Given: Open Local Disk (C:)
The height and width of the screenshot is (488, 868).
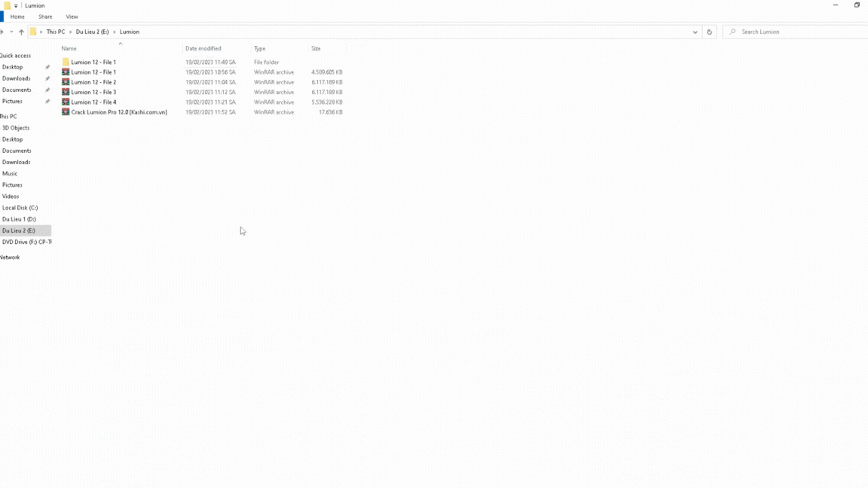Looking at the screenshot, I should (x=20, y=208).
